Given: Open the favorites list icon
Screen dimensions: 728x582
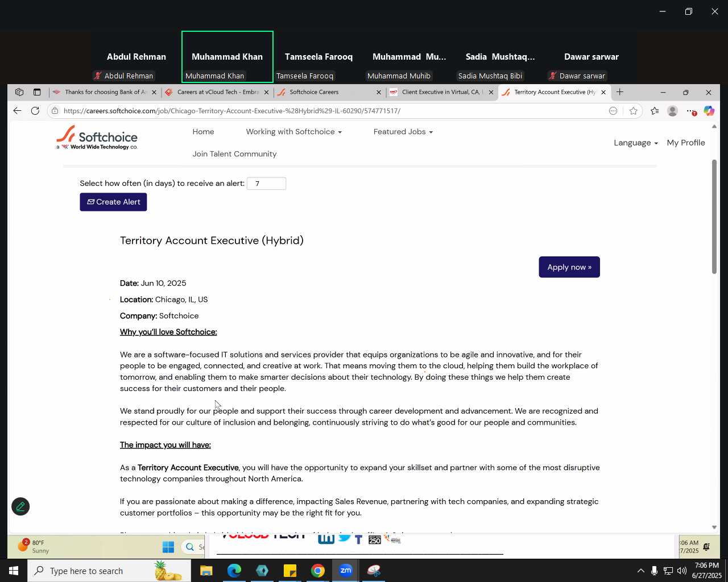Looking at the screenshot, I should coord(655,111).
